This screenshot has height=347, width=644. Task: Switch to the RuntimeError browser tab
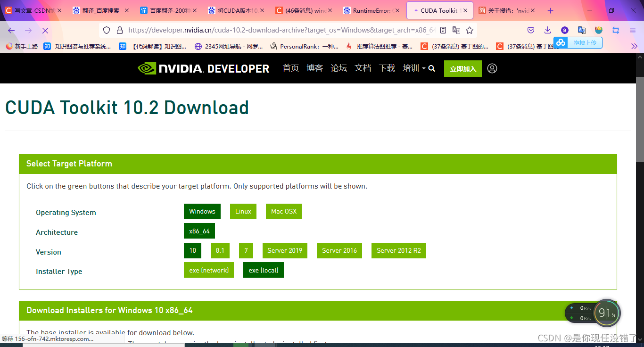372,10
